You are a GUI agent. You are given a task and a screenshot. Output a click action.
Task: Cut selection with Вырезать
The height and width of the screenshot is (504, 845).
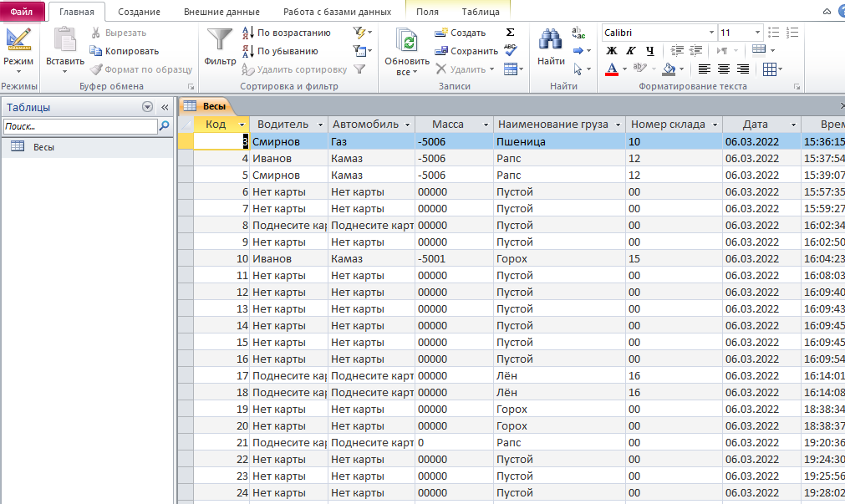point(119,33)
